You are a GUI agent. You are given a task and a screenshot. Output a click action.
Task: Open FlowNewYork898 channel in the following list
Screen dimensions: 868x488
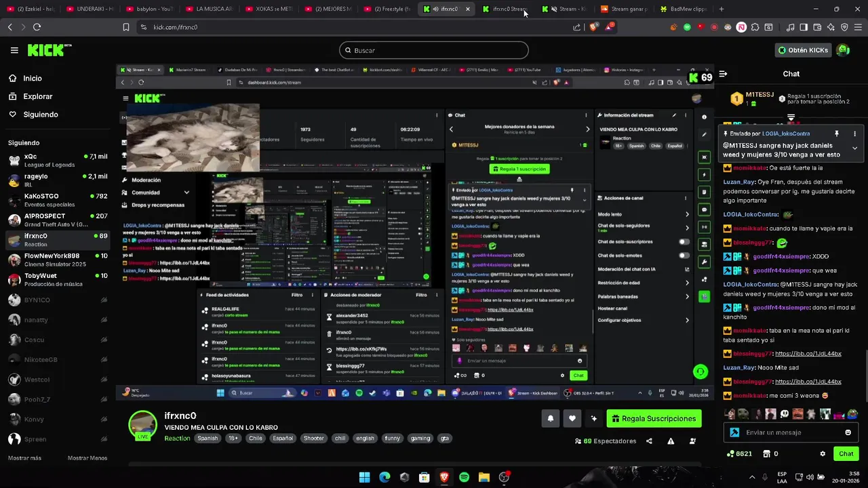coord(57,260)
